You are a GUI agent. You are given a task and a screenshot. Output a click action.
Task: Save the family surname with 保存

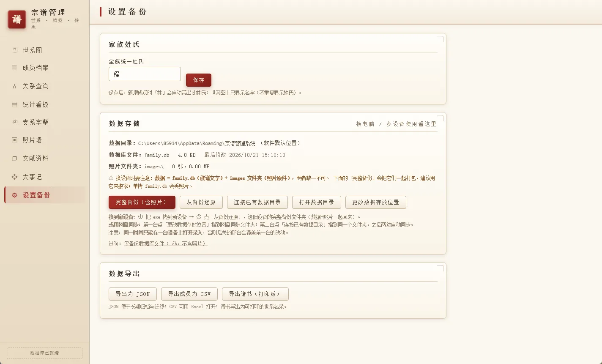click(199, 80)
